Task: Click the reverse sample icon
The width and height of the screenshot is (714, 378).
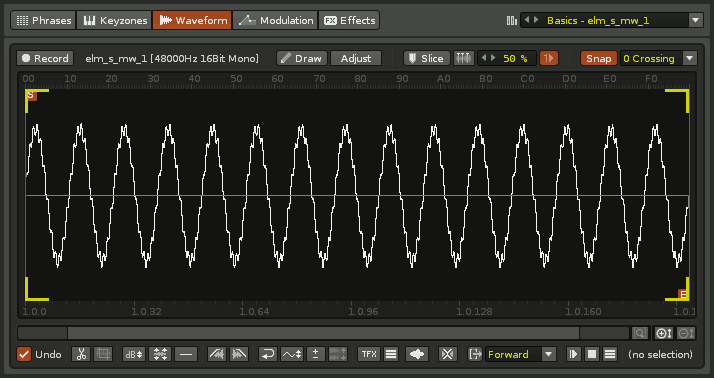Action: (268, 354)
